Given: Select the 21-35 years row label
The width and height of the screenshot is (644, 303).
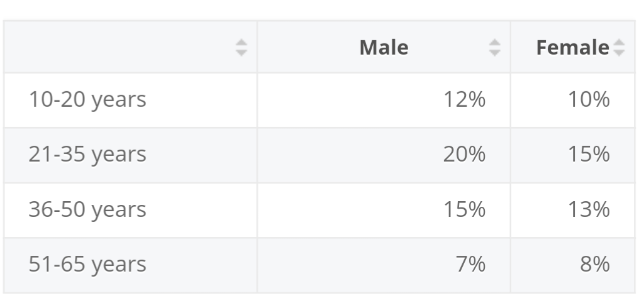Looking at the screenshot, I should point(87,155).
